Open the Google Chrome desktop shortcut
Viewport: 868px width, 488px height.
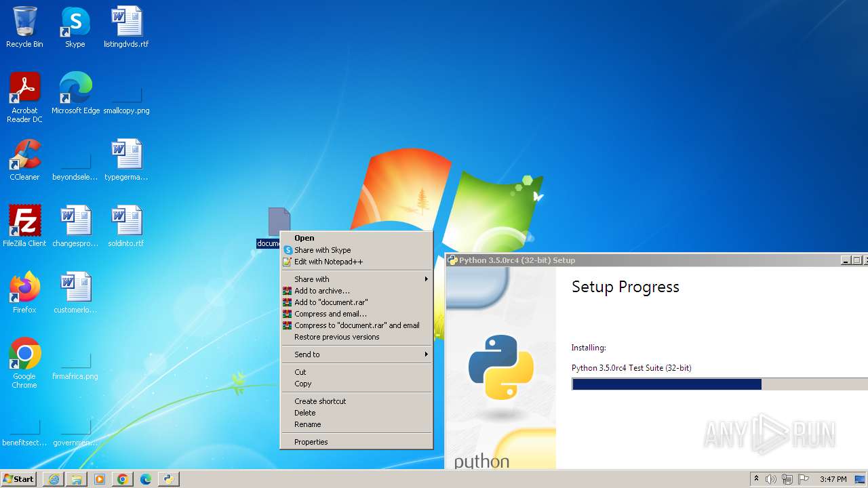(24, 363)
